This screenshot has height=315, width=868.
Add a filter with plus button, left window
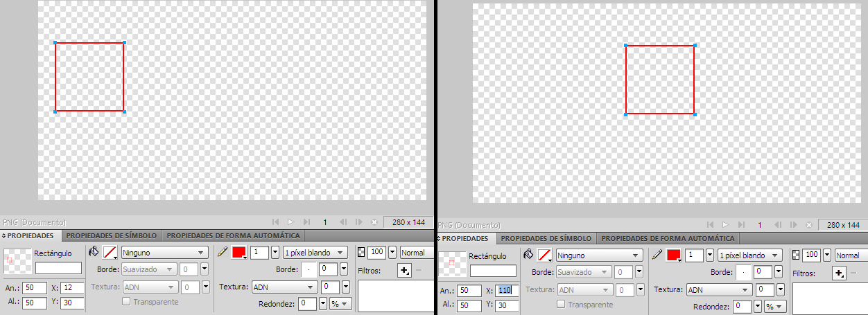point(404,271)
